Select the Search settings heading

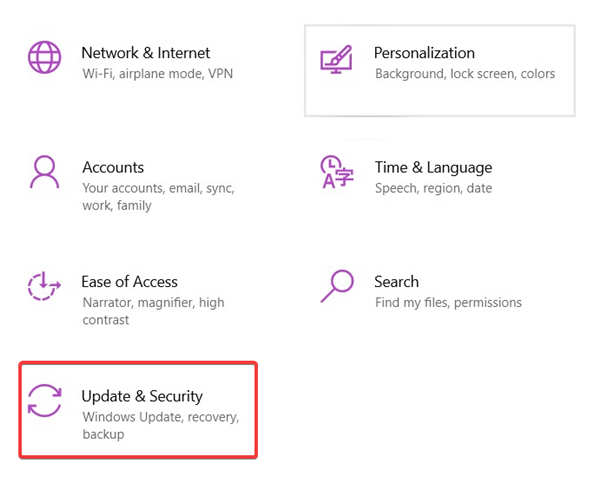coord(396,282)
